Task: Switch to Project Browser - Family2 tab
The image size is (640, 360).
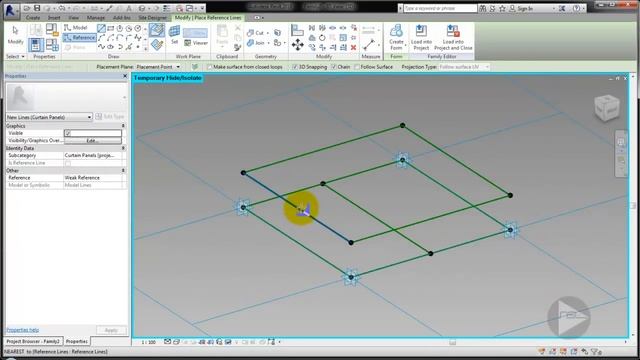Action: click(33, 341)
